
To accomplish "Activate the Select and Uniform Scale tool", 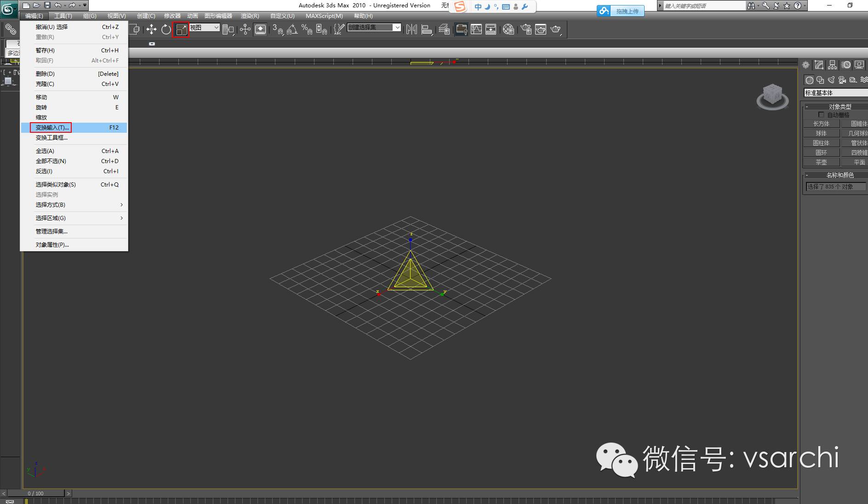I will (181, 29).
